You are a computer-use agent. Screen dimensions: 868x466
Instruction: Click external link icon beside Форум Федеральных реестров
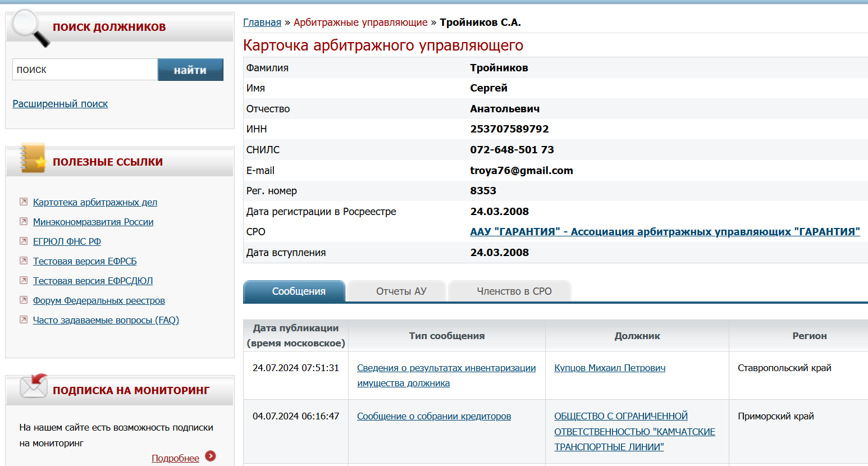coord(24,300)
